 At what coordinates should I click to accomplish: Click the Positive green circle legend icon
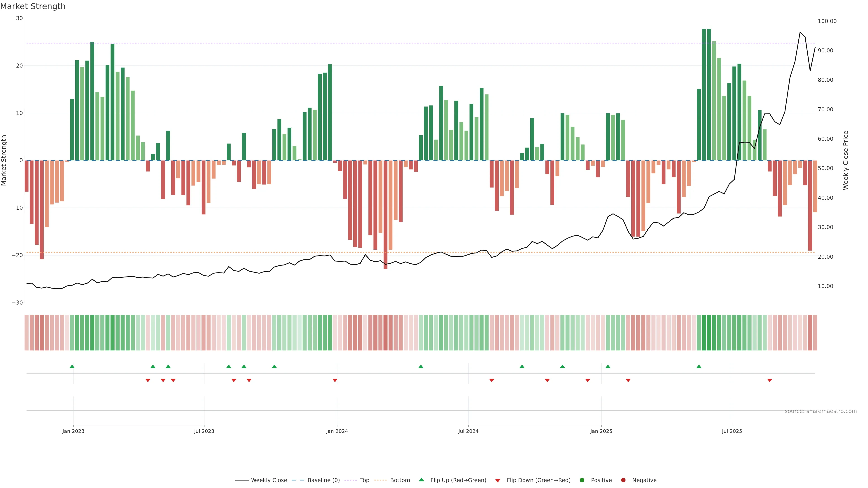tap(582, 480)
